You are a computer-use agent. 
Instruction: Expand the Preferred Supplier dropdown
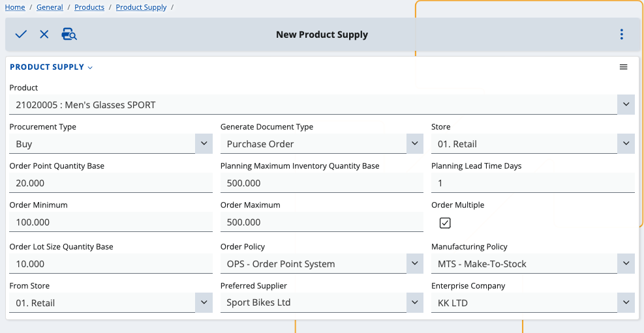pos(415,302)
